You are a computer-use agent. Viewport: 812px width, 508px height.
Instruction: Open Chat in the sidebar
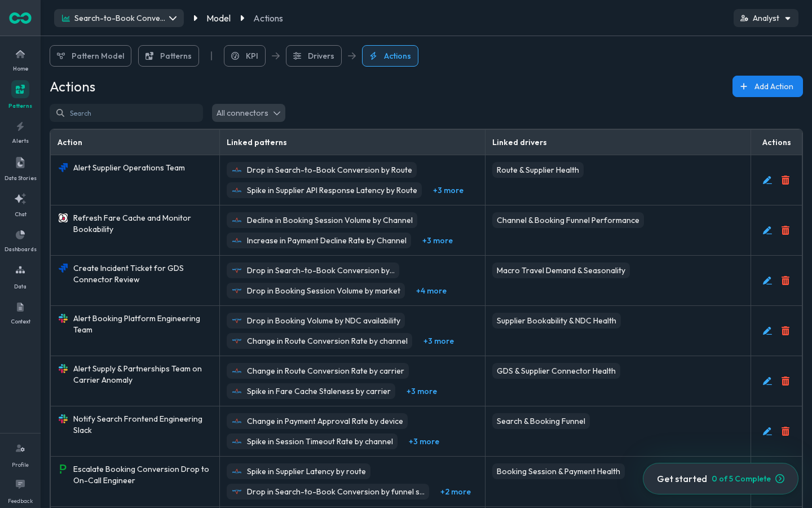click(x=20, y=204)
